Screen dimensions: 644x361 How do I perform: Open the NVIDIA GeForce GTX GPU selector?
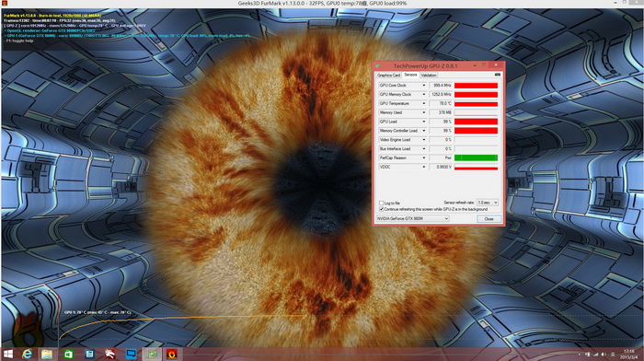[x=412, y=219]
